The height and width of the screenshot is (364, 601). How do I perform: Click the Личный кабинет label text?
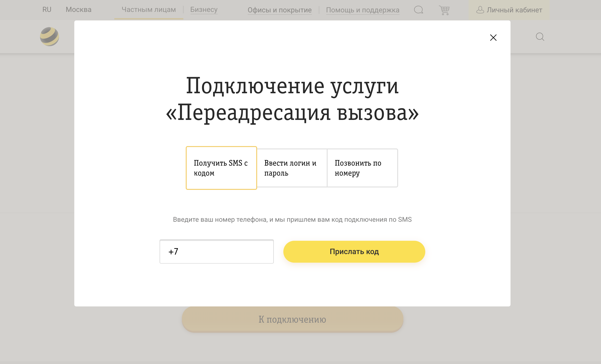[x=514, y=10]
